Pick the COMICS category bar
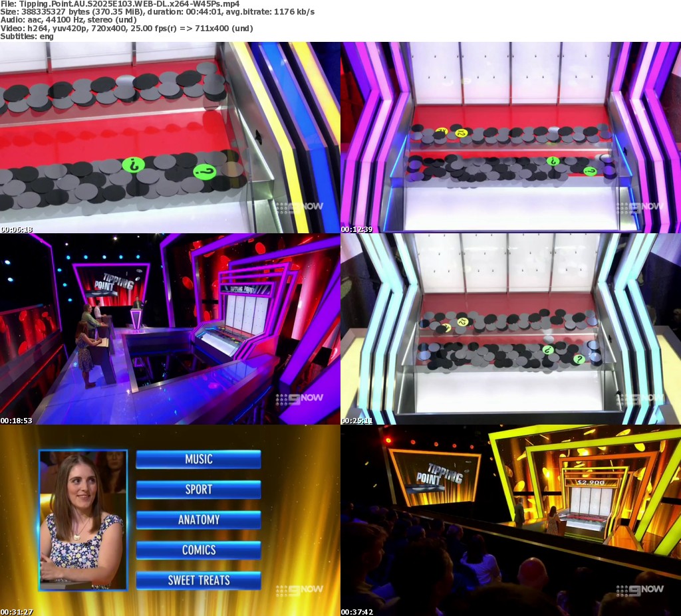 pos(198,550)
